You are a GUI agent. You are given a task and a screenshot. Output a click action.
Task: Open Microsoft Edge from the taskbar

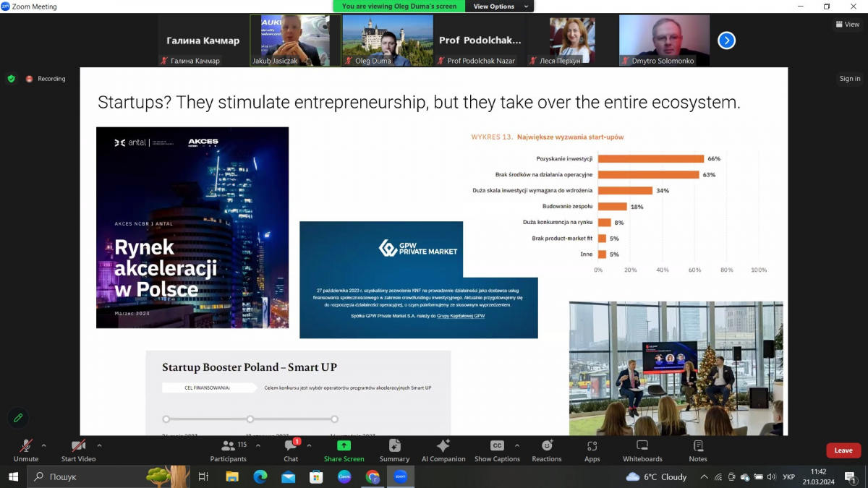coord(260,476)
